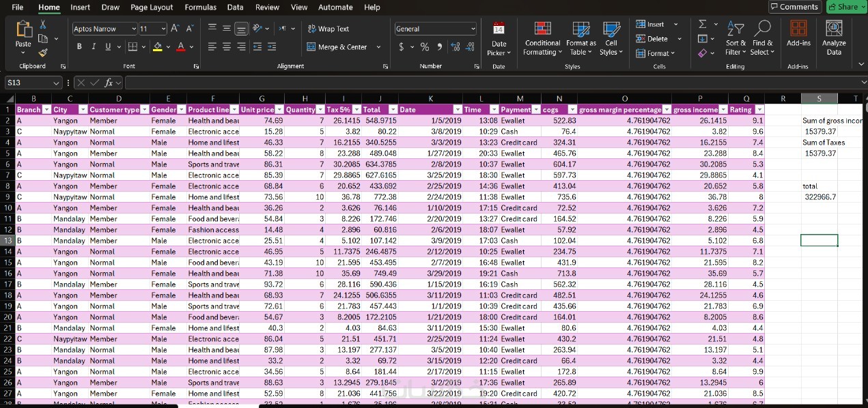Click the Borders icon
The width and height of the screenshot is (868, 408).
click(x=132, y=46)
